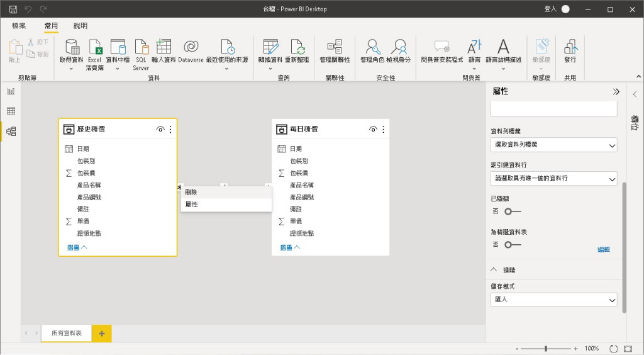
Task: Select the 所有資料表 layout tab
Action: [x=67, y=333]
